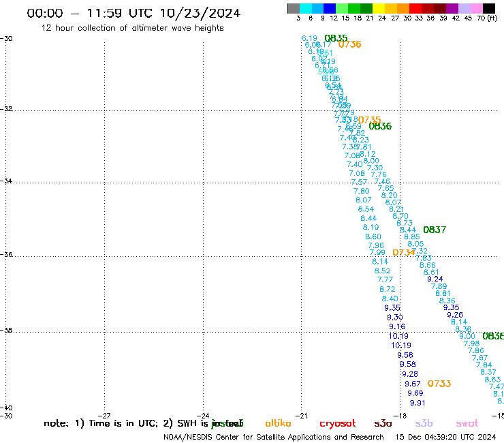Click the orange swatch before the 30 ft mark
The image size is (504, 443).
pos(403,8)
